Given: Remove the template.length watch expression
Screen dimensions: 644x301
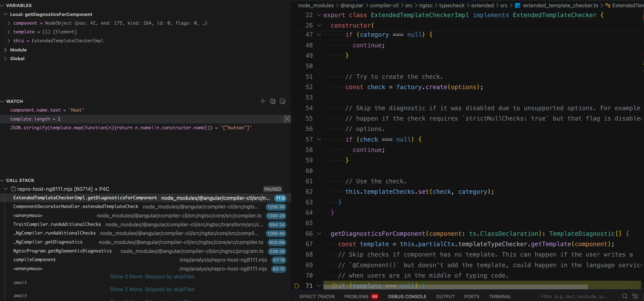Looking at the screenshot, I should tap(287, 119).
